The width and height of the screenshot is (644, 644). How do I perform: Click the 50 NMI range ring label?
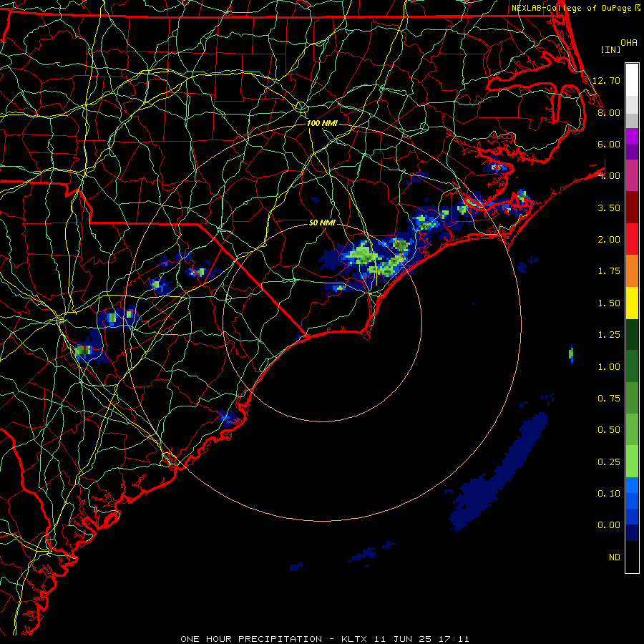tap(322, 223)
